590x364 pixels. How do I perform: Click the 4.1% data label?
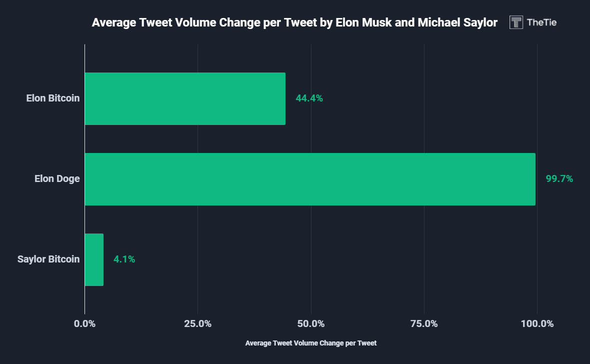click(124, 259)
